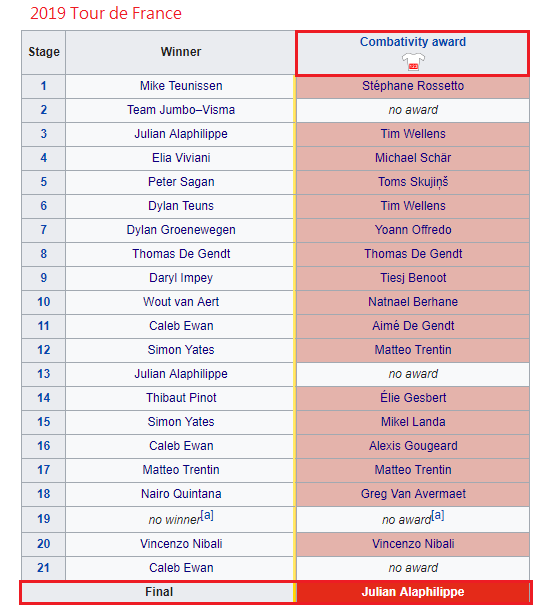Click stage 3 number link

point(44,134)
